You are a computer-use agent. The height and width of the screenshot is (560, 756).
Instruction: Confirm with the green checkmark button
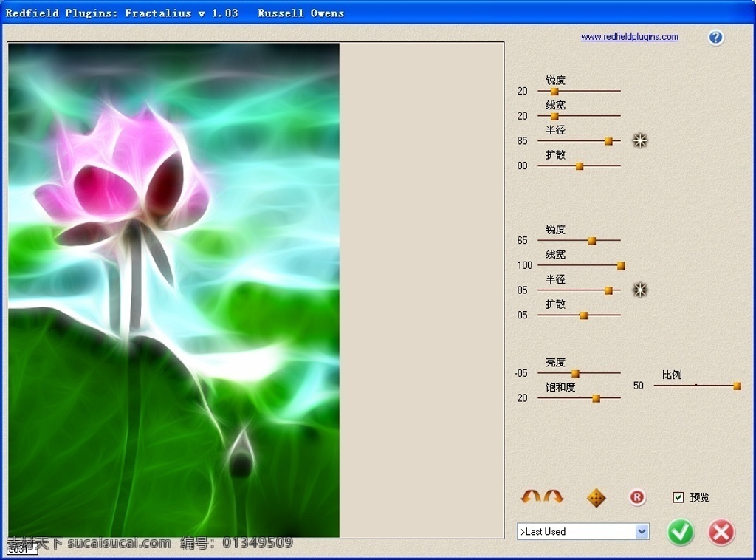pyautogui.click(x=680, y=532)
